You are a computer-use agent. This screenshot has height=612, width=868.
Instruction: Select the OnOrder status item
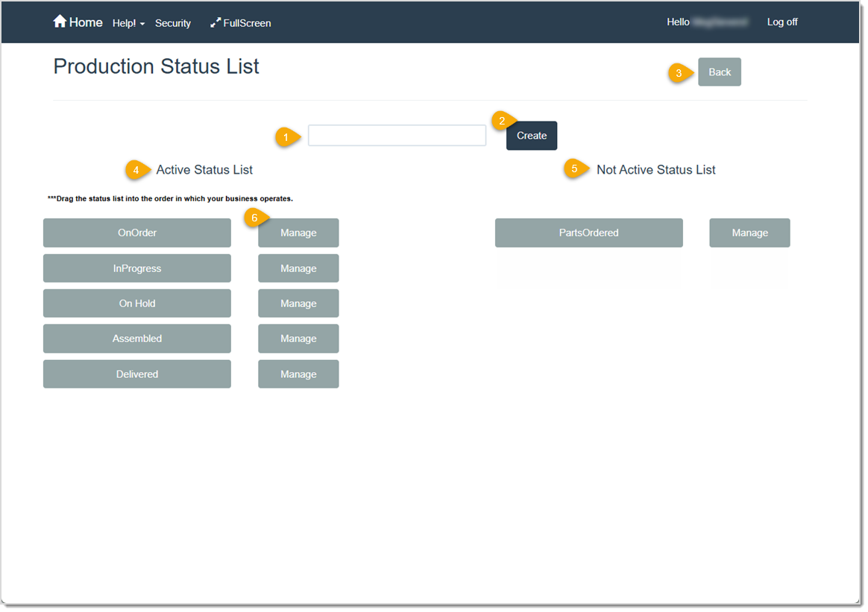[136, 233]
